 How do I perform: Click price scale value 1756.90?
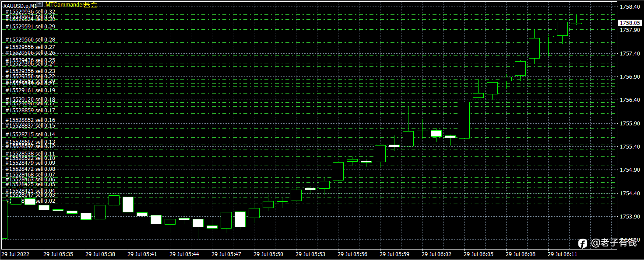point(629,77)
